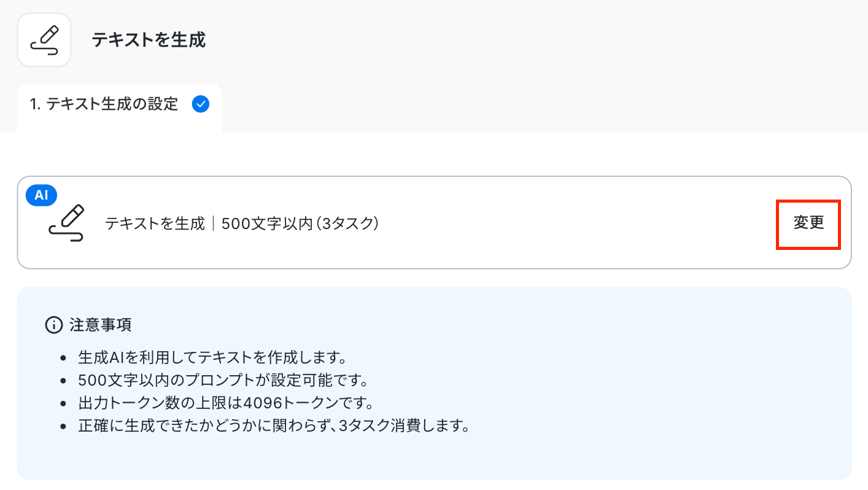Screen dimensions: 868x490
Task: Click the blue checkmark on the settings tab
Action: tap(201, 104)
